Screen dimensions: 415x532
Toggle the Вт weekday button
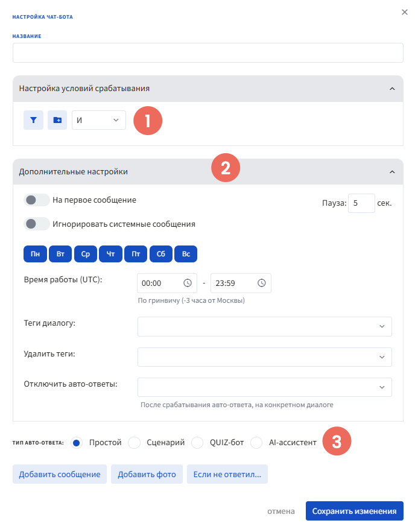[60, 254]
